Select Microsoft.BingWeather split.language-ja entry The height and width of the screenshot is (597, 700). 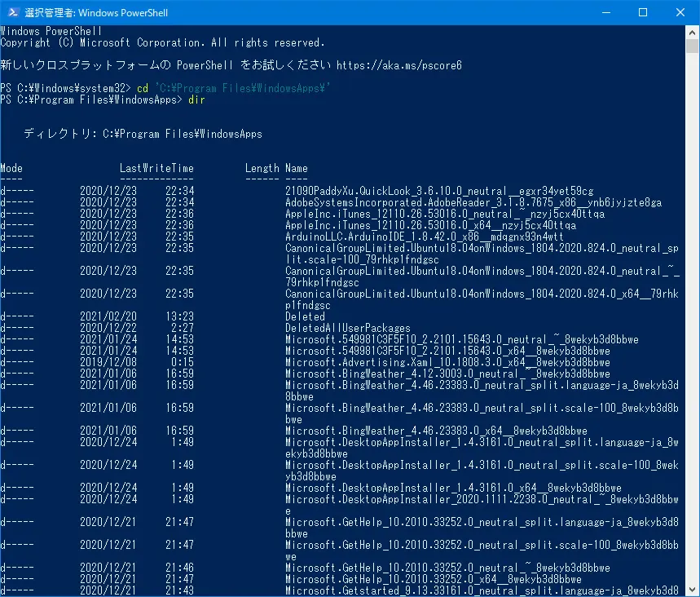point(482,391)
